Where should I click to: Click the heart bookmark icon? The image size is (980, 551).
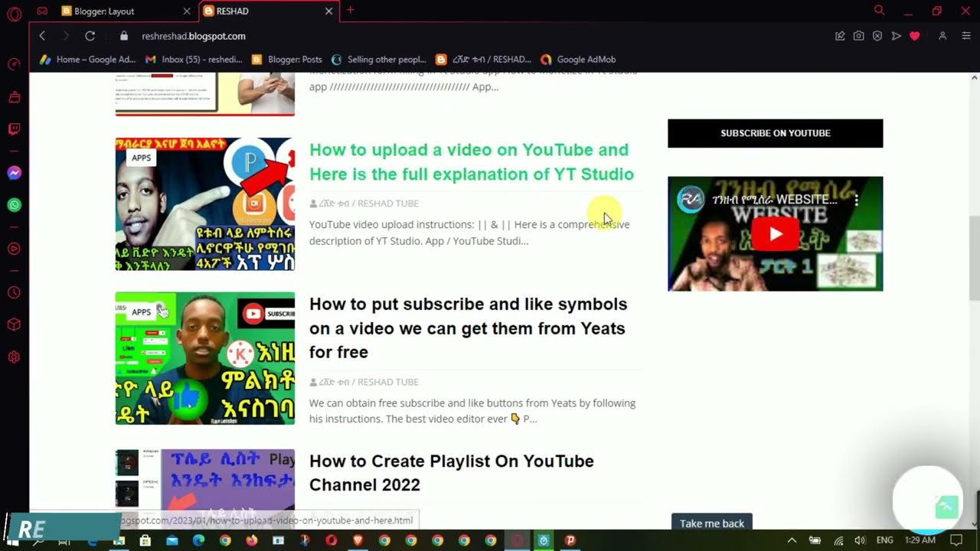(914, 36)
